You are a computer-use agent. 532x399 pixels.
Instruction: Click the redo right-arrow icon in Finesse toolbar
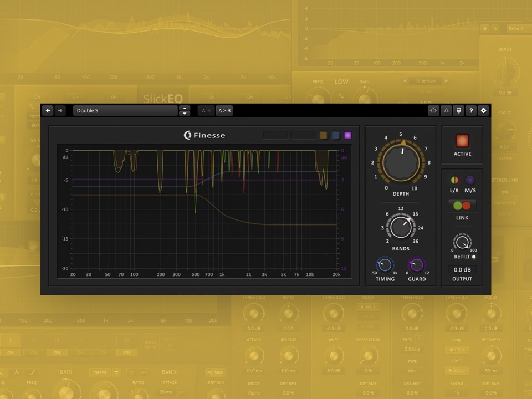[x=60, y=111]
